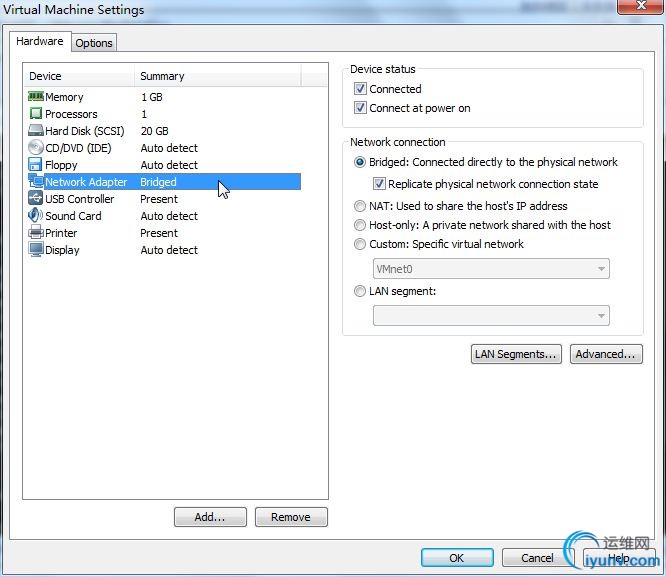Select the Sound Card label
The height and width of the screenshot is (577, 666).
[x=73, y=216]
